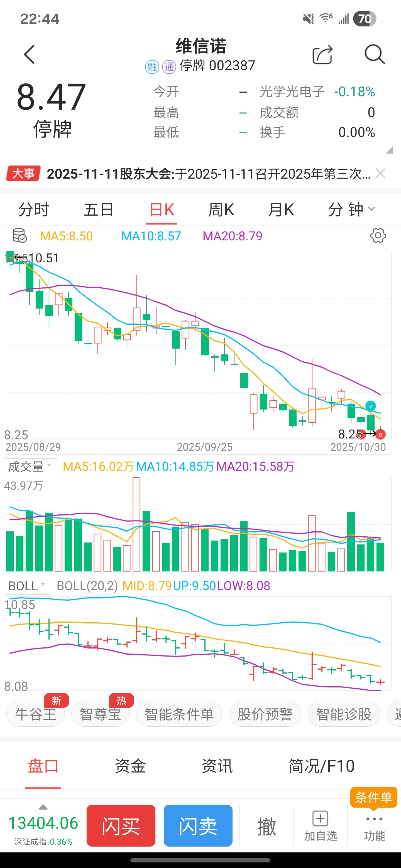
Task: Tap the data source database icon
Action: (19, 236)
